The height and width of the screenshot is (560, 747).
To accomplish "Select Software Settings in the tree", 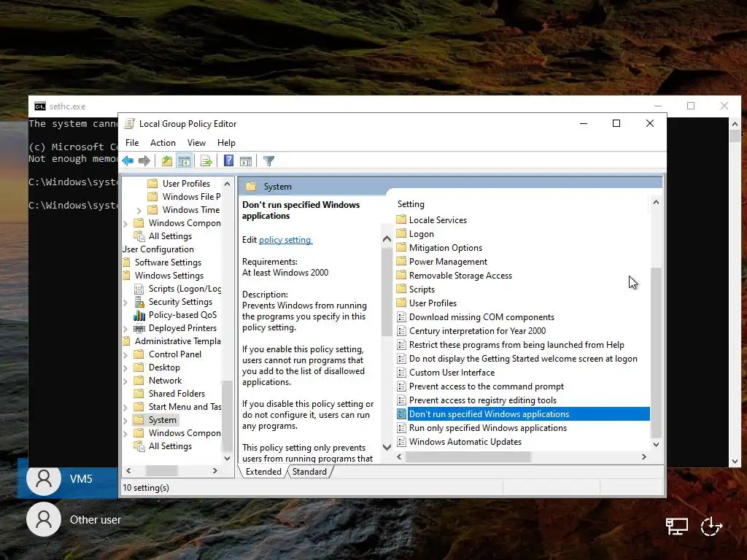I will pos(168,262).
